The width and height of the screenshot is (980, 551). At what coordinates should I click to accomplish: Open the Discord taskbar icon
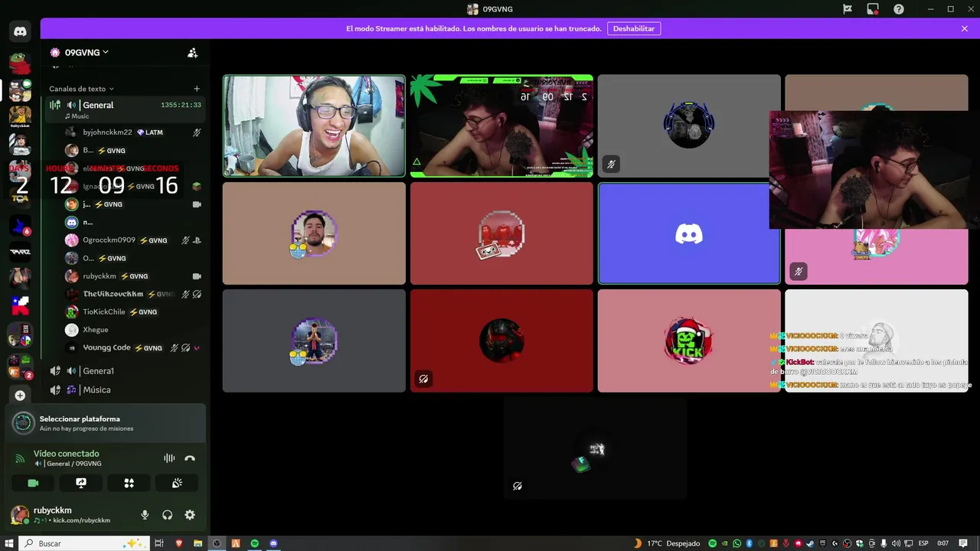[274, 543]
